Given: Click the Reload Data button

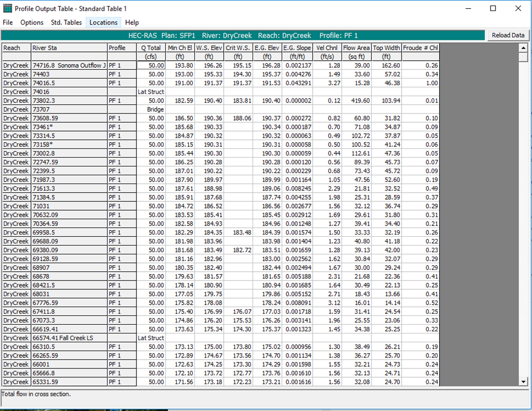Looking at the screenshot, I should tap(507, 35).
